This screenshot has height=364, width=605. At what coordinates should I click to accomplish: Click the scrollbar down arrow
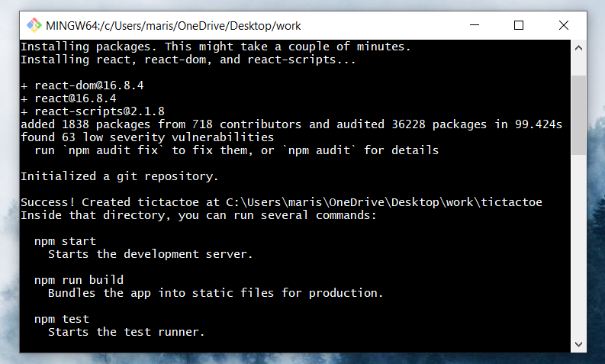(x=578, y=344)
